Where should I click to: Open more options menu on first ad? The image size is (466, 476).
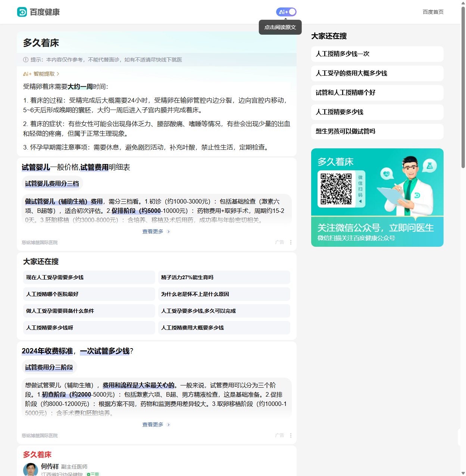click(x=291, y=242)
